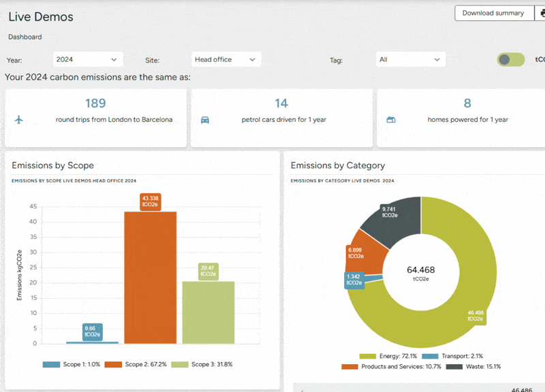Click the 43.338 tCO2e bar label
545x392 pixels.
point(151,201)
